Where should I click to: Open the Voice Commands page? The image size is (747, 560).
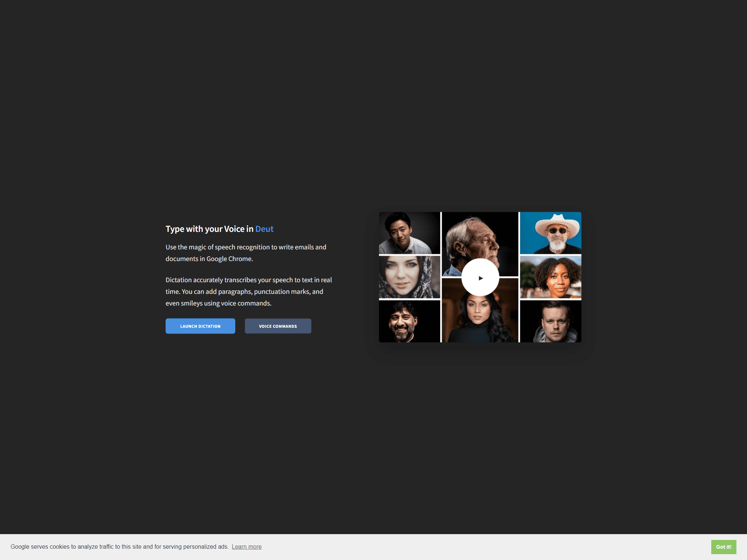tap(278, 326)
